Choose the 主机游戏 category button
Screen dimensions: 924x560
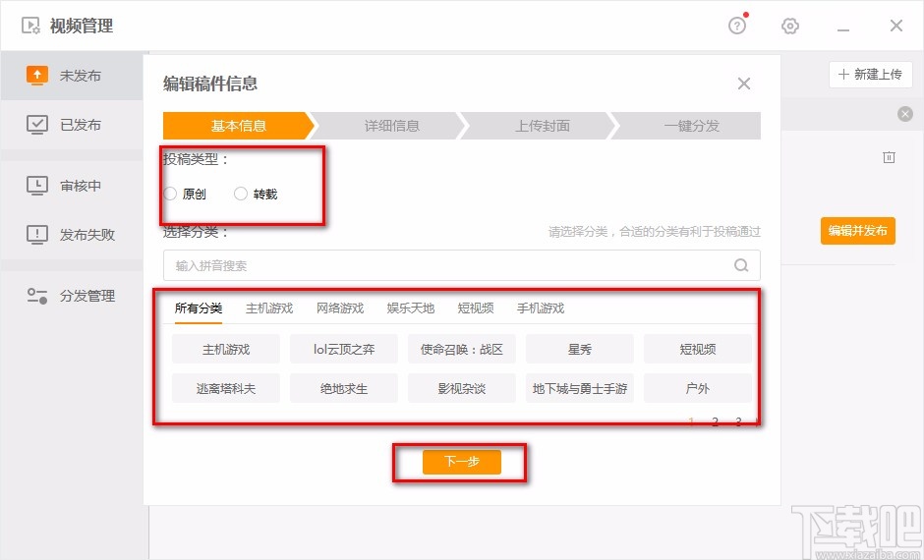click(226, 349)
